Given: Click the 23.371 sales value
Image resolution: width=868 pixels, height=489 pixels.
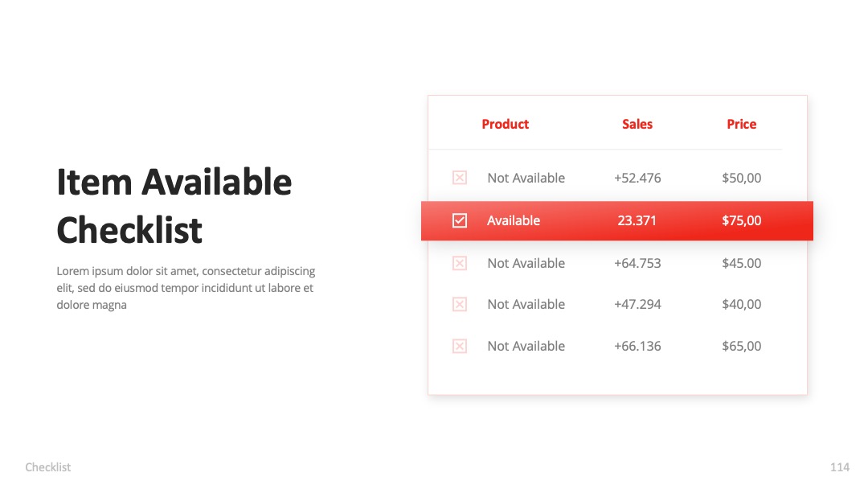Looking at the screenshot, I should 637,220.
